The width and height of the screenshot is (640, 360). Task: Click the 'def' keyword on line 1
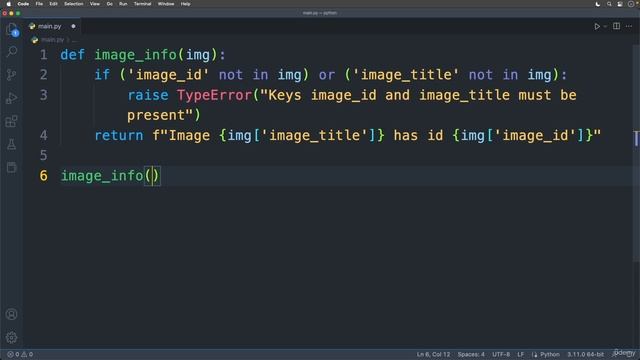73,55
